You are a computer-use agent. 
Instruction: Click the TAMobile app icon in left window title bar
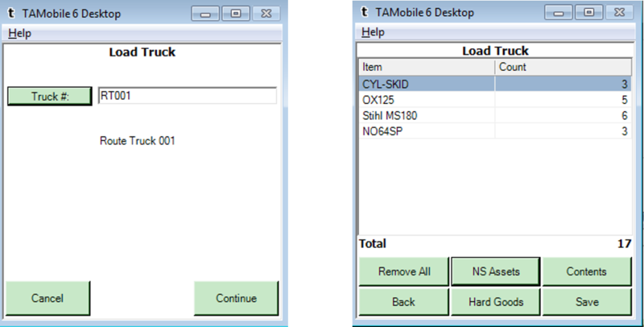tap(11, 13)
